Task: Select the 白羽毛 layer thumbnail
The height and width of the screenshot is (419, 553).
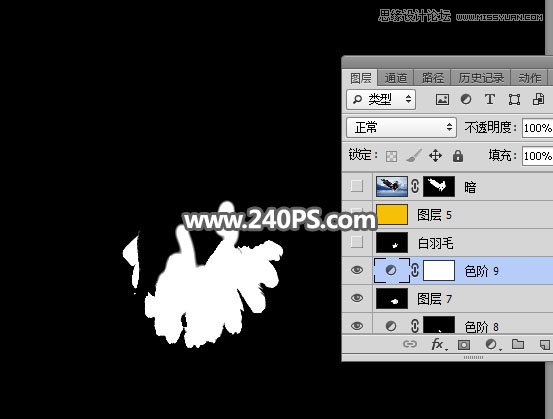Action: [x=392, y=242]
